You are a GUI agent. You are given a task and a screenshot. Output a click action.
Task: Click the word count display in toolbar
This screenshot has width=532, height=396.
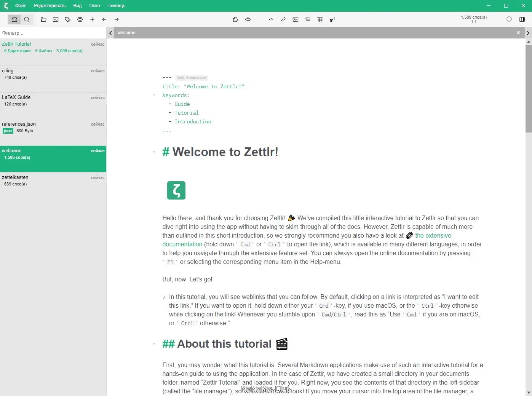474,19
